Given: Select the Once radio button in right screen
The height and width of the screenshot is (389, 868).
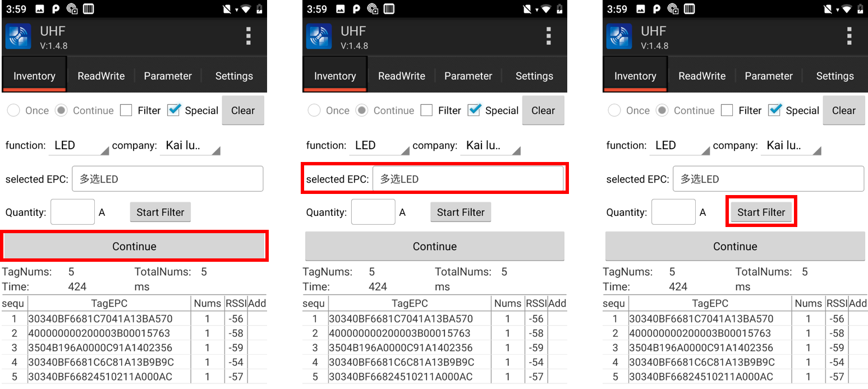Looking at the screenshot, I should tap(614, 110).
